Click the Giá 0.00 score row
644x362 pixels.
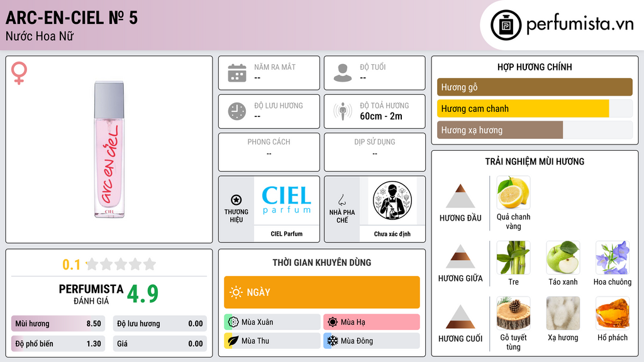(160, 344)
